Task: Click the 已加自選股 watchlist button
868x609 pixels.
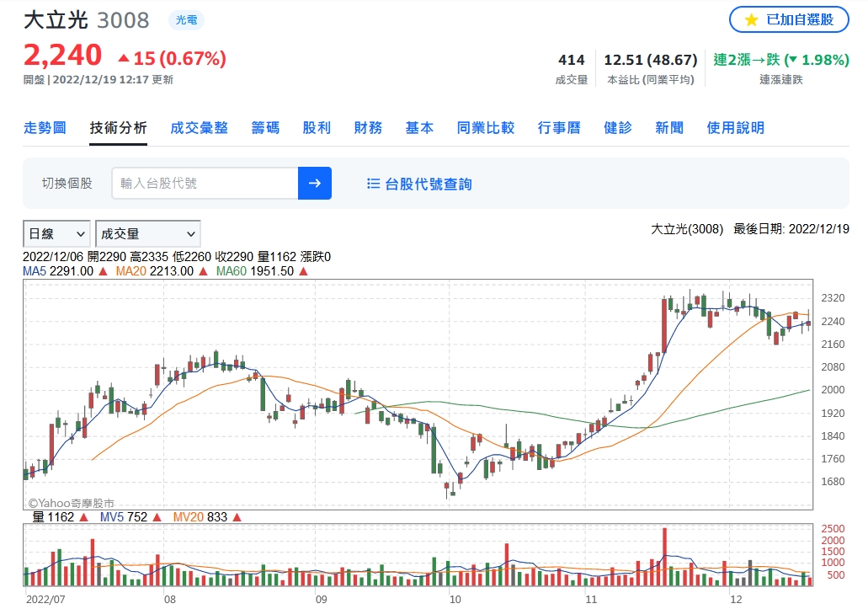Action: pos(789,20)
